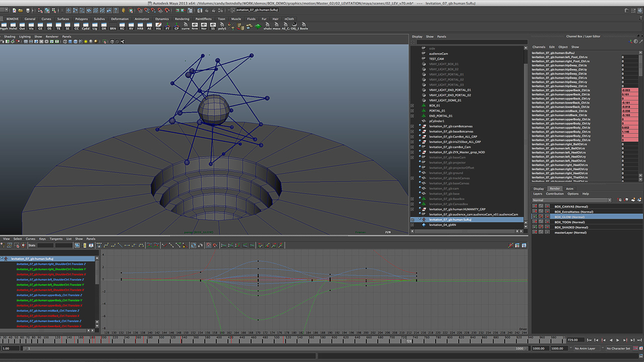The width and height of the screenshot is (644, 362).
Task: Click the go to end playback button
Action: [639, 340]
